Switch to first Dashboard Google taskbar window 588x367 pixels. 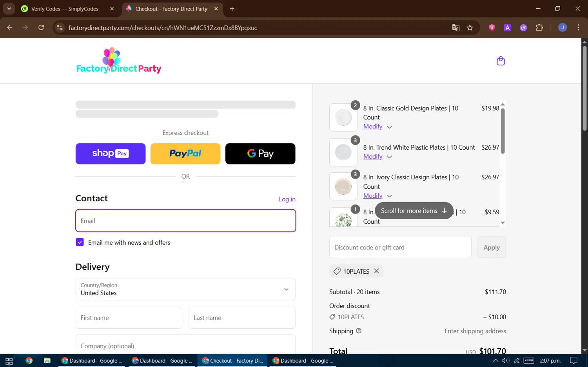pyautogui.click(x=92, y=361)
